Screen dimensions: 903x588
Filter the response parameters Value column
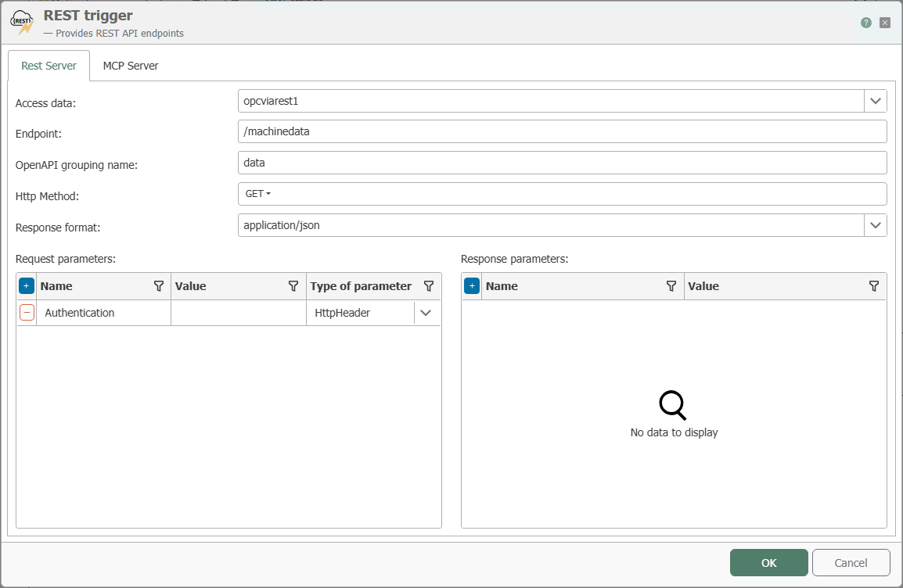click(873, 286)
